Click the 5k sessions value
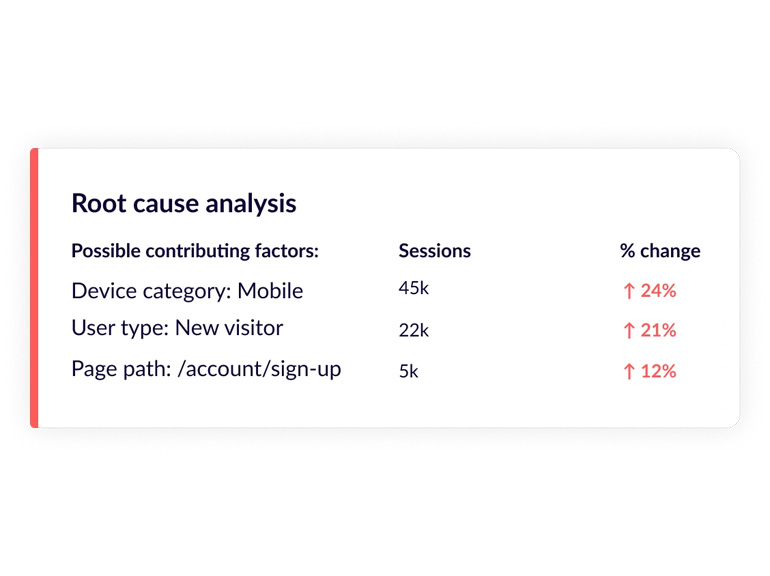Viewport: 770px width, 576px height. [408, 371]
